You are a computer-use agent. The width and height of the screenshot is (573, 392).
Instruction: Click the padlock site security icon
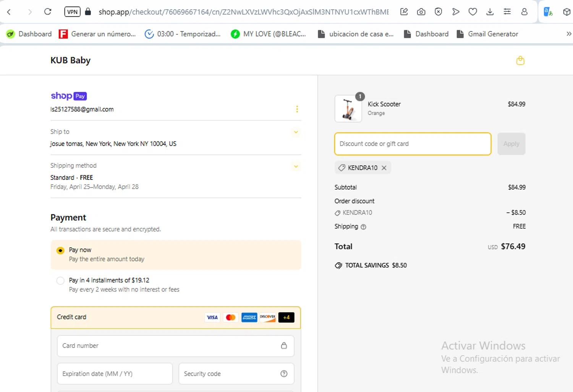pos(88,11)
